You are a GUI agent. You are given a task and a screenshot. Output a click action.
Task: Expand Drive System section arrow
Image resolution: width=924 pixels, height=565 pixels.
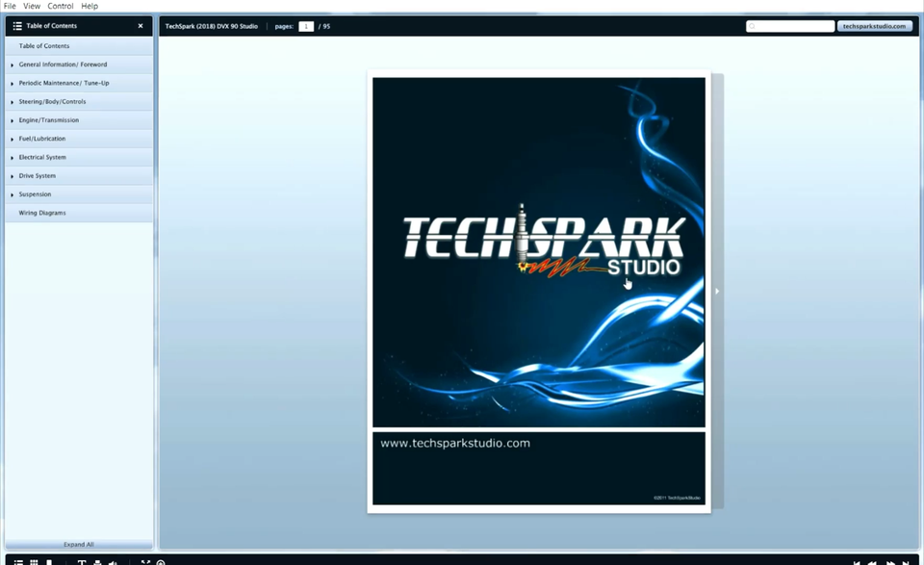coord(12,176)
